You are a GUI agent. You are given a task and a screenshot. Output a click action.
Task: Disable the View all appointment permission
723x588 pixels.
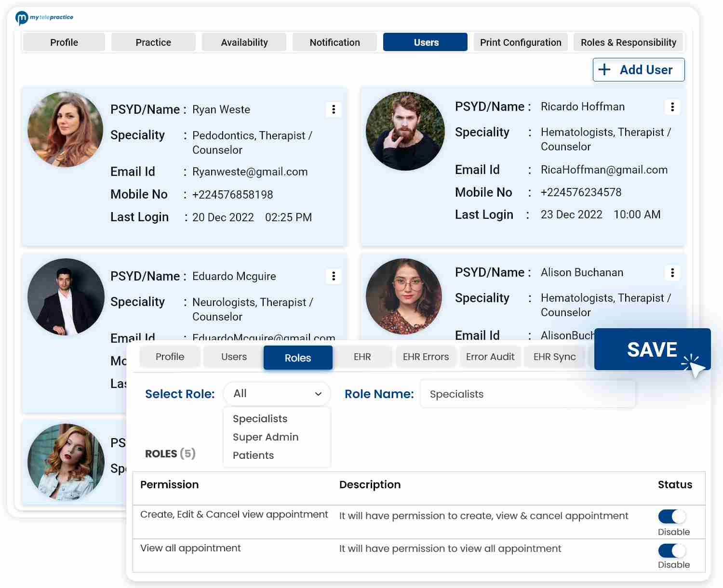coord(672,550)
